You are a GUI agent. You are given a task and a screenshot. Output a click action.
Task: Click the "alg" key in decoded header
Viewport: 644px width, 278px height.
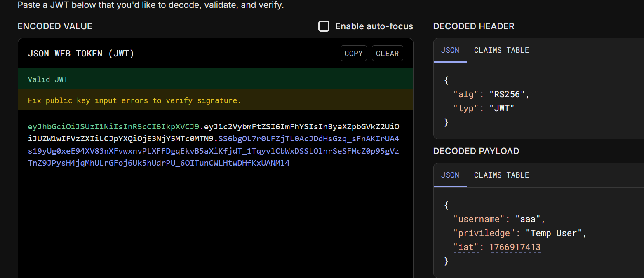coord(466,94)
